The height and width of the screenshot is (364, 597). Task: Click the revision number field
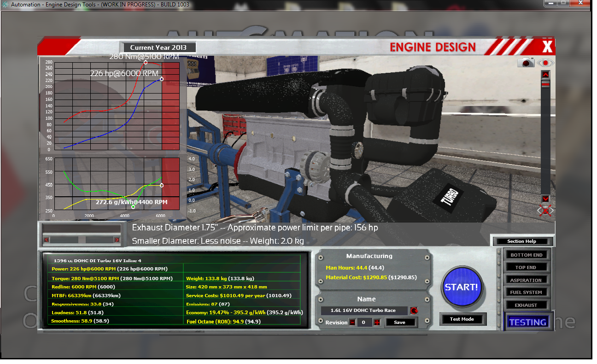click(x=364, y=323)
